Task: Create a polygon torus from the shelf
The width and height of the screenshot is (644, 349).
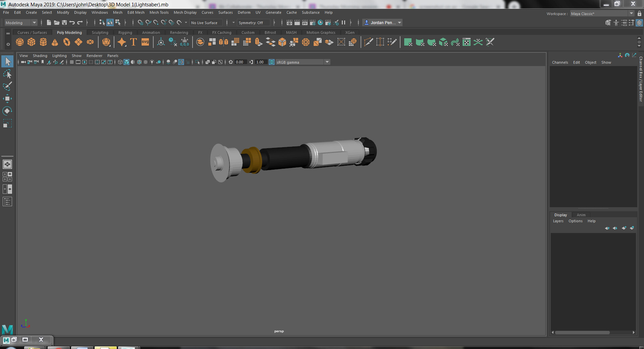Action: [66, 42]
